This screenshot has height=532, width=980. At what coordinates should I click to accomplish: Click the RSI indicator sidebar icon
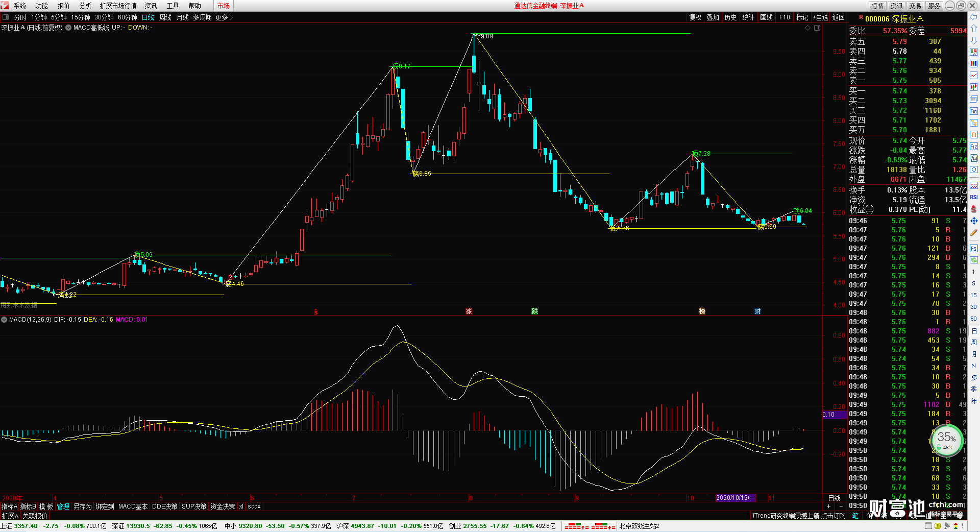pos(973,197)
